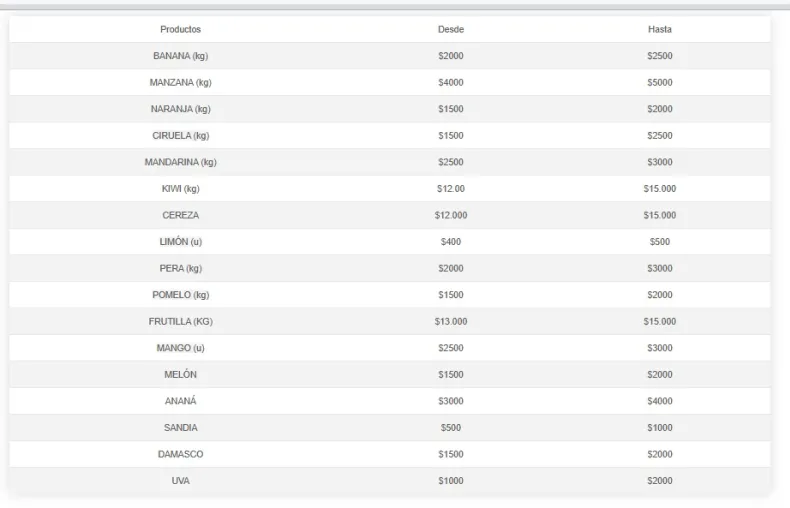
Task: Select the BANANA (kg) product cell
Action: click(x=180, y=56)
